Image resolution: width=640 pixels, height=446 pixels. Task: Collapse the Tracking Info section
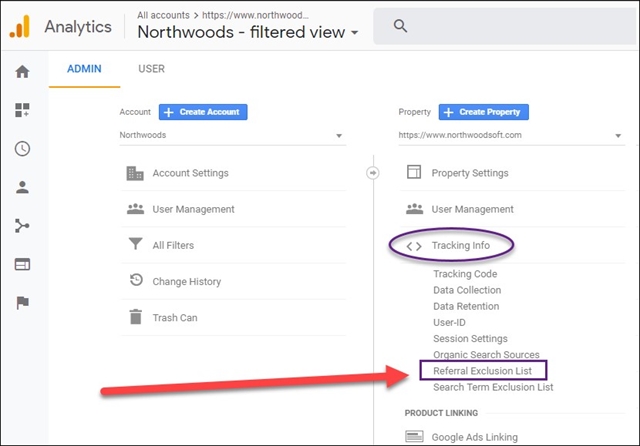pos(460,245)
